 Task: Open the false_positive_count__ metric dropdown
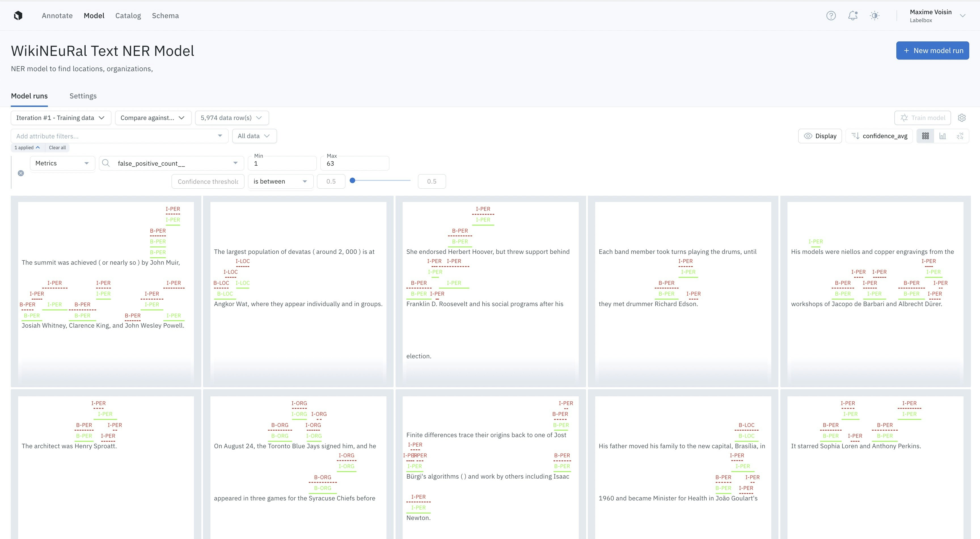(x=171, y=163)
